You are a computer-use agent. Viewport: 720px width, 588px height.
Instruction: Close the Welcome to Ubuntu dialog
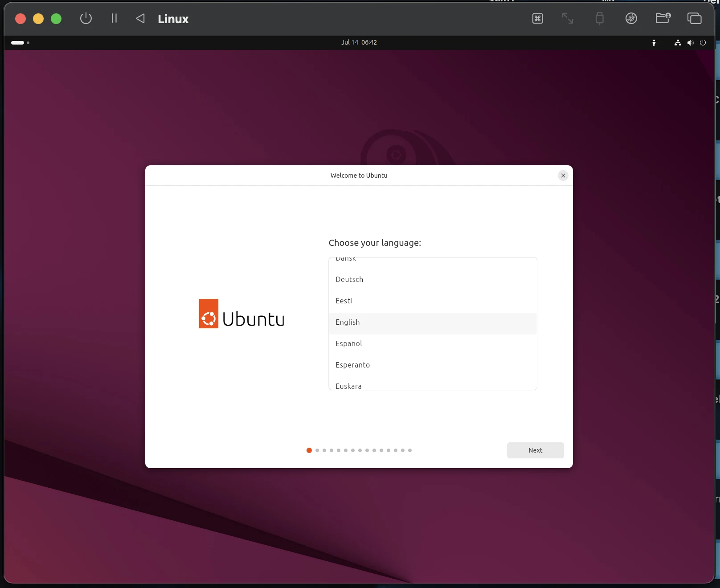click(x=563, y=176)
